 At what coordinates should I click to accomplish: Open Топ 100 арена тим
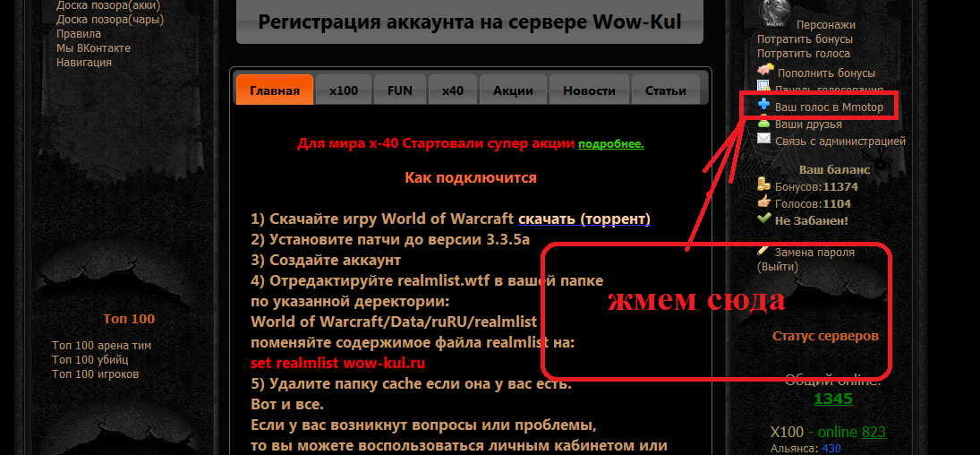coord(102,346)
